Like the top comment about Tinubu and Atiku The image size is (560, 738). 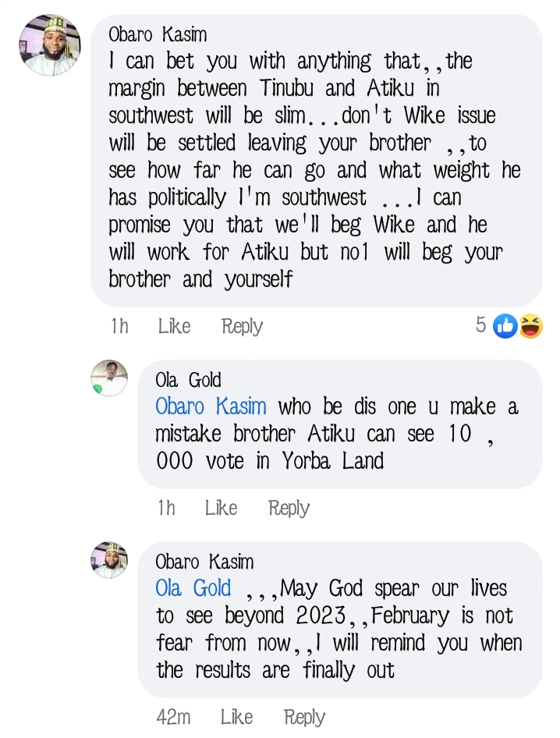click(x=174, y=326)
